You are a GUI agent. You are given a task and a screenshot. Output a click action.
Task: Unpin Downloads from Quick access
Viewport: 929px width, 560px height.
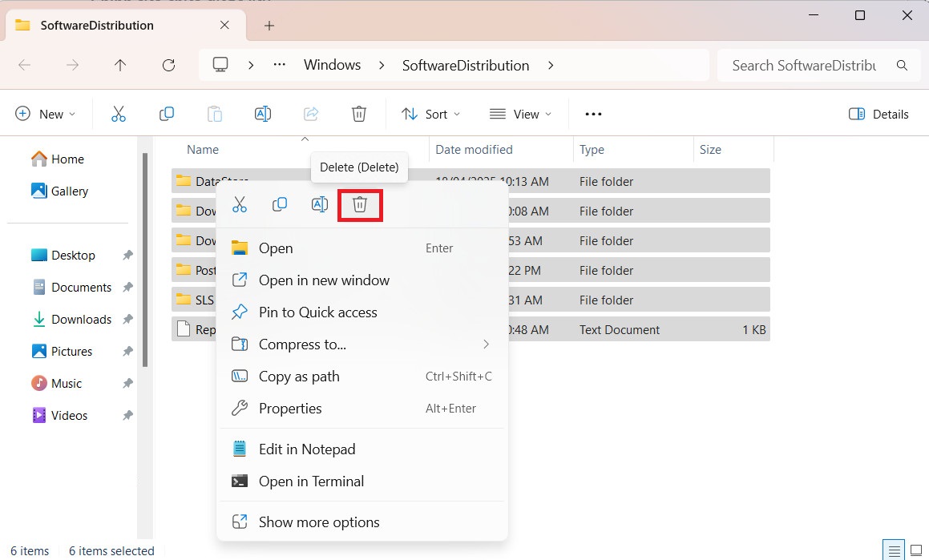point(127,319)
